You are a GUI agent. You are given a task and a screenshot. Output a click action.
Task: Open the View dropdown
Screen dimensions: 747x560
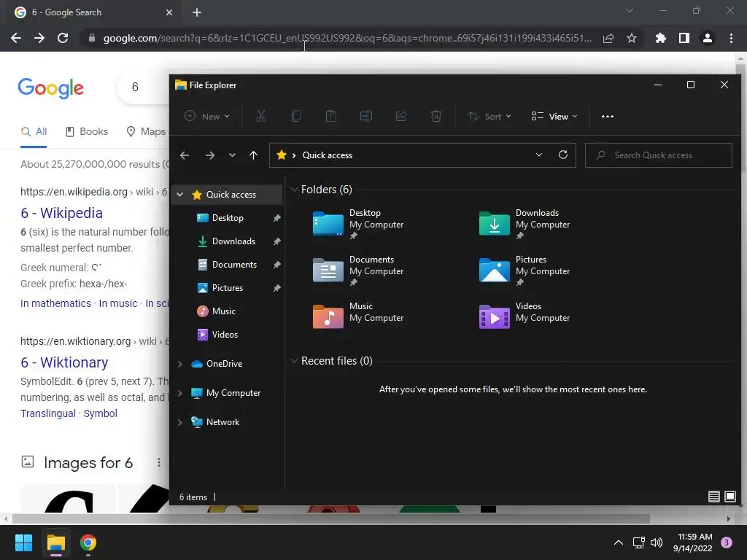(x=554, y=116)
